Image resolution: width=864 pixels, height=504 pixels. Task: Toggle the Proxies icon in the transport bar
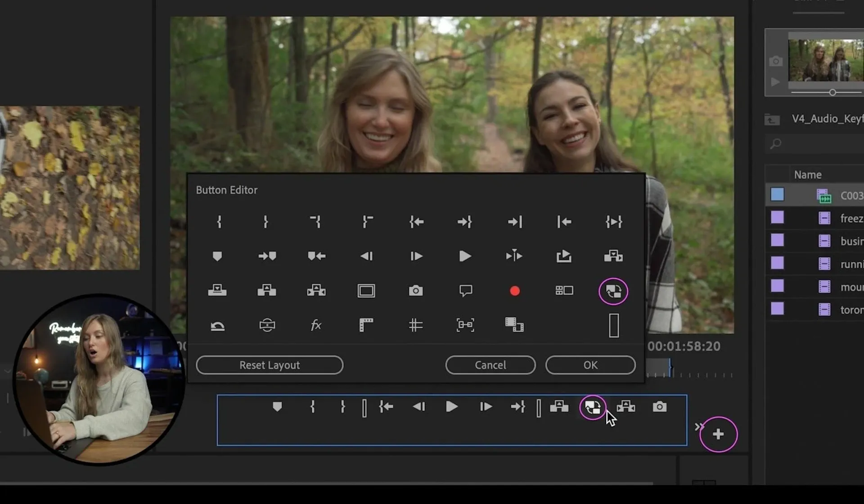tap(593, 407)
